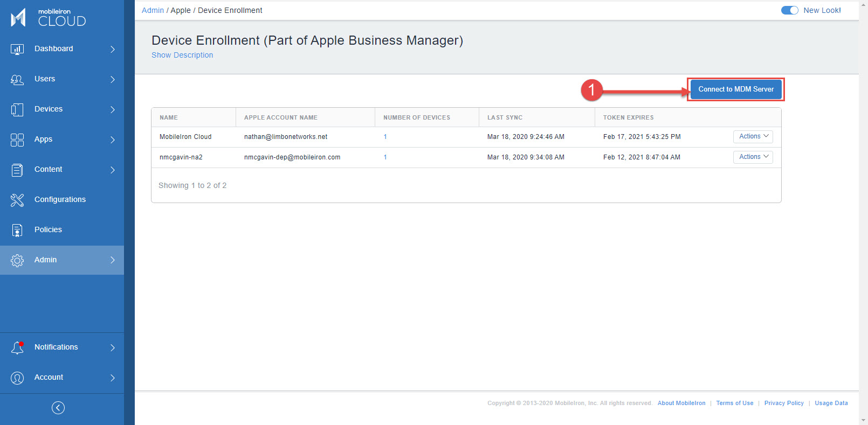Click the page scrollbar down arrow
868x425 pixels.
point(863,420)
